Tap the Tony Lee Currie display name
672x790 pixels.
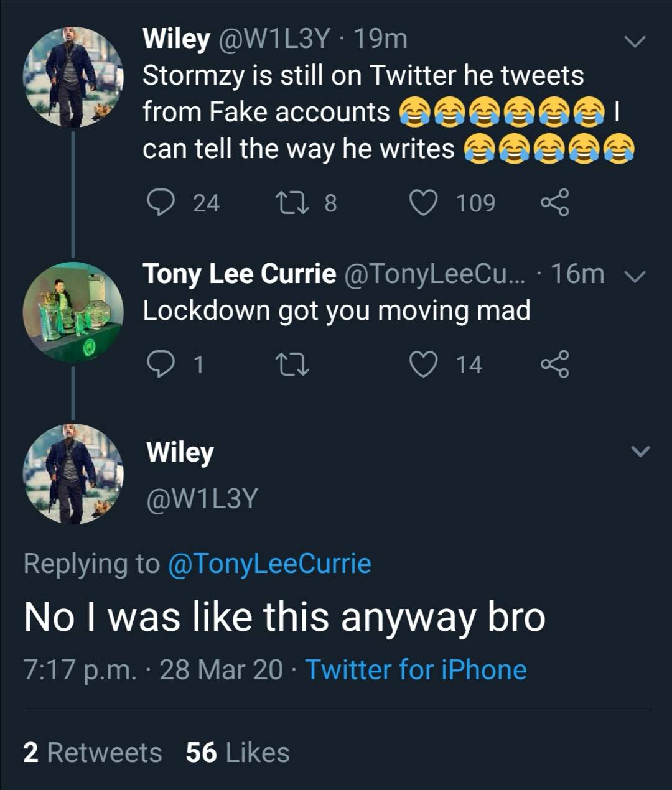[x=239, y=274]
